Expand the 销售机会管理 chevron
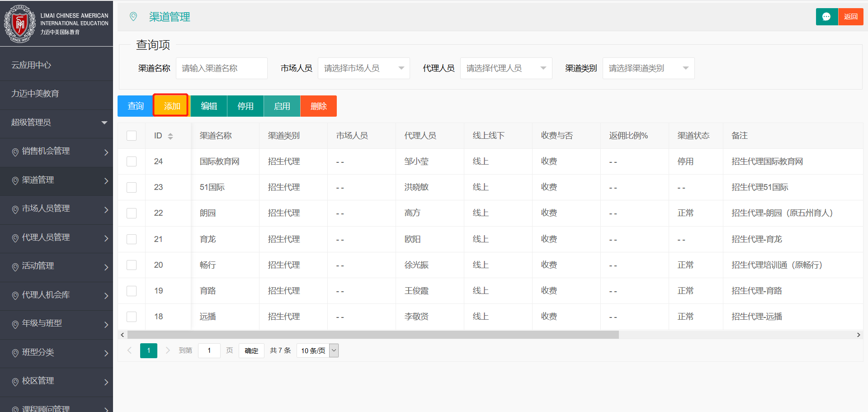 point(106,152)
